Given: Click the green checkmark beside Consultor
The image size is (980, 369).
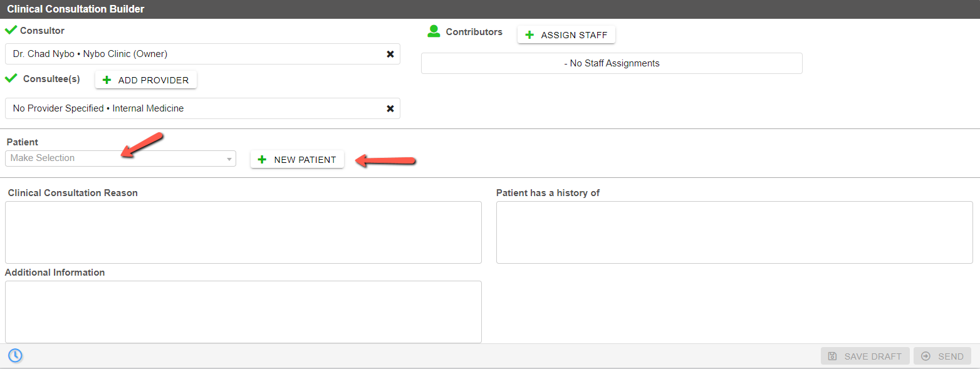Looking at the screenshot, I should (11, 29).
